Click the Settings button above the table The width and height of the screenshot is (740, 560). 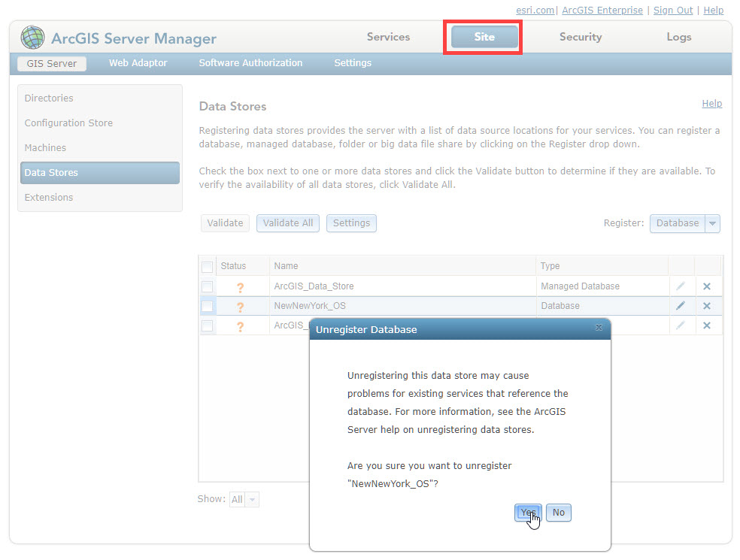[352, 223]
